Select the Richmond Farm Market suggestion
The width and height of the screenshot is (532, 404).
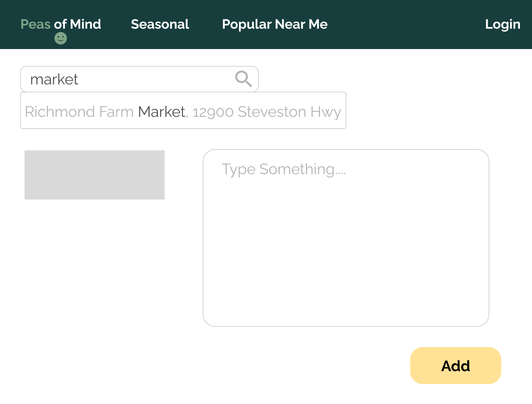coord(183,111)
